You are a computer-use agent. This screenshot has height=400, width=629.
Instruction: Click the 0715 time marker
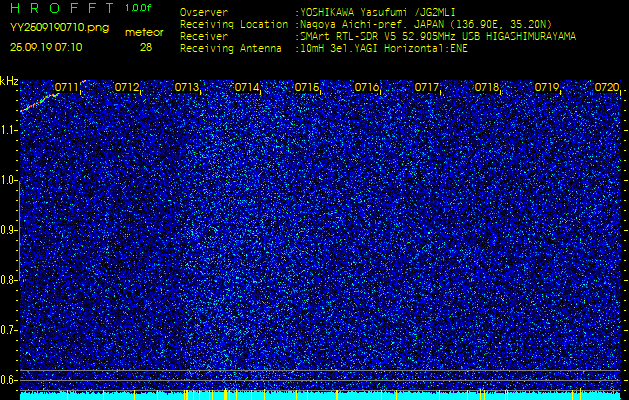[x=307, y=87]
